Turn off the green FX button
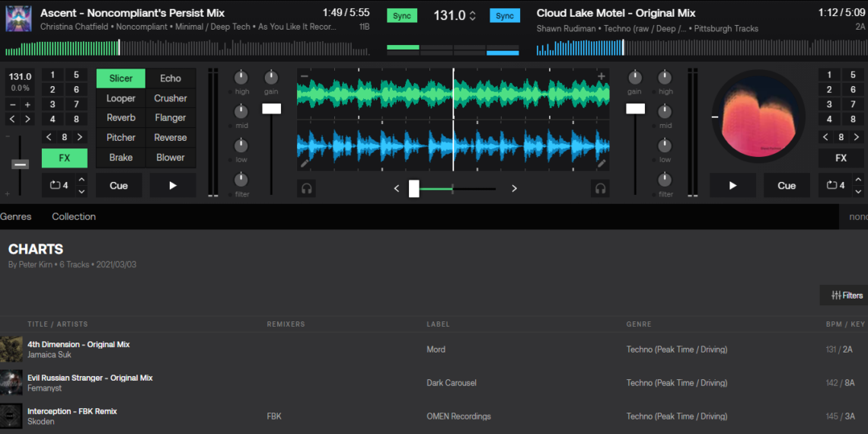868x434 pixels. click(x=64, y=158)
